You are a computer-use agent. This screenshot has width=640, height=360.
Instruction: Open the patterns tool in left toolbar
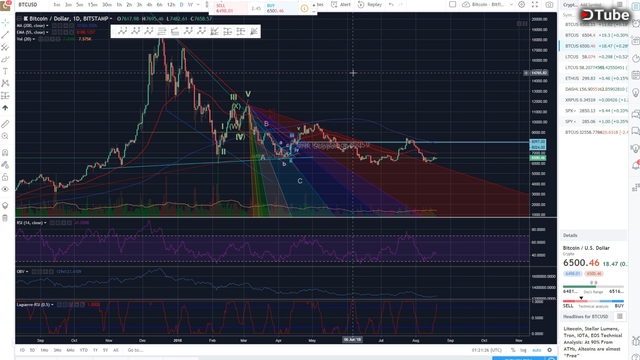[5, 83]
